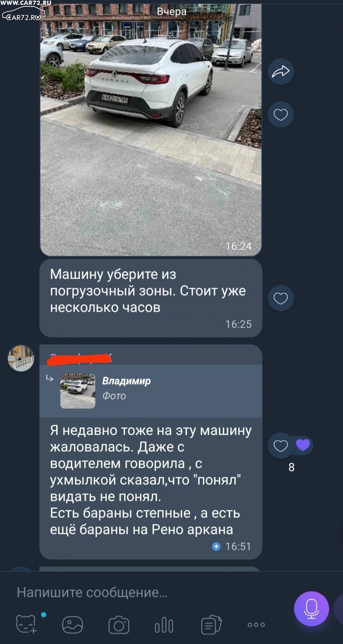Tap the blue edited marker near 16:51
The width and height of the screenshot is (343, 644).
tap(216, 546)
